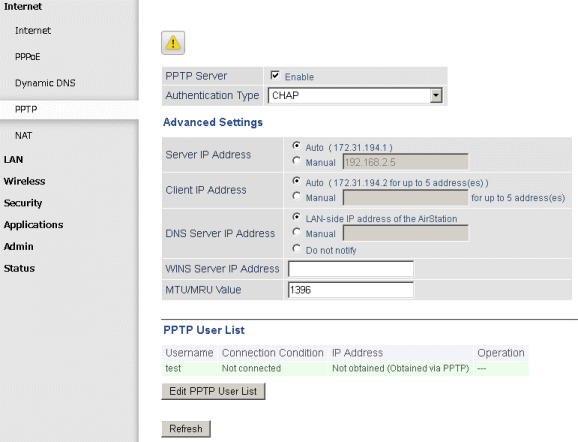Expand the Security menu section
The height and width of the screenshot is (442, 578).
23,203
